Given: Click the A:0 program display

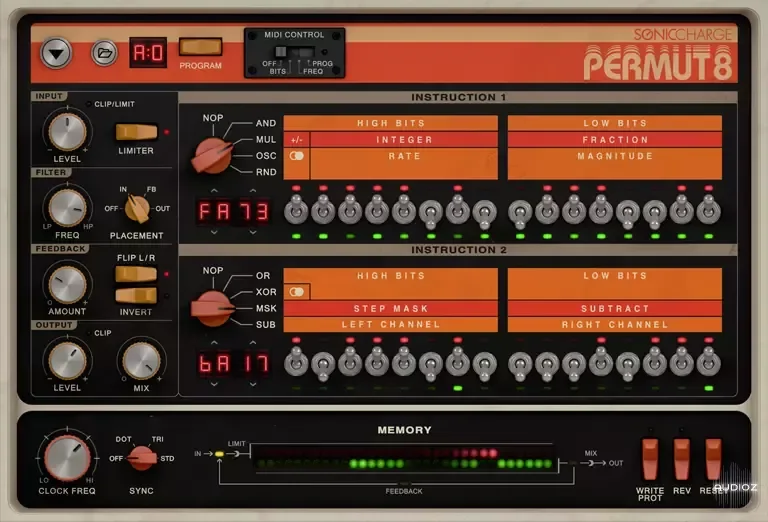Looking at the screenshot, I should [148, 52].
